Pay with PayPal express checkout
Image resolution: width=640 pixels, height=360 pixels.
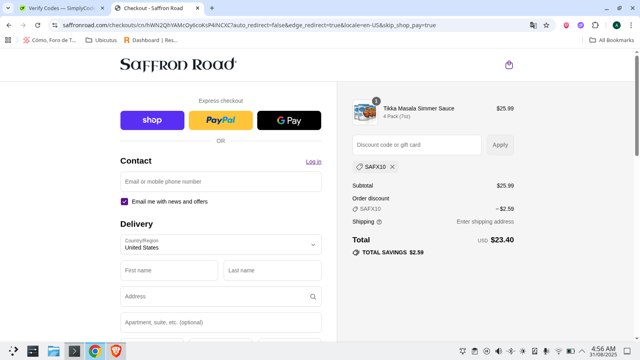[x=221, y=120]
